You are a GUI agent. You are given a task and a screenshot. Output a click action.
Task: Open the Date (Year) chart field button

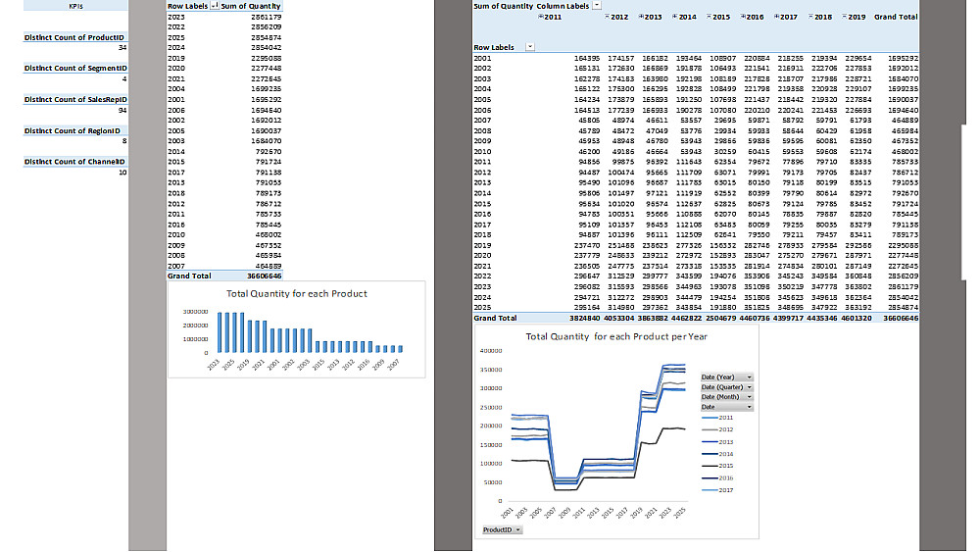point(727,376)
